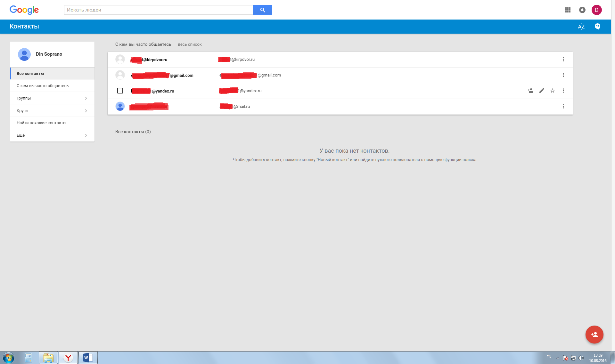615x364 pixels.
Task: Select the gmail.com contact avatar
Action: pyautogui.click(x=120, y=75)
